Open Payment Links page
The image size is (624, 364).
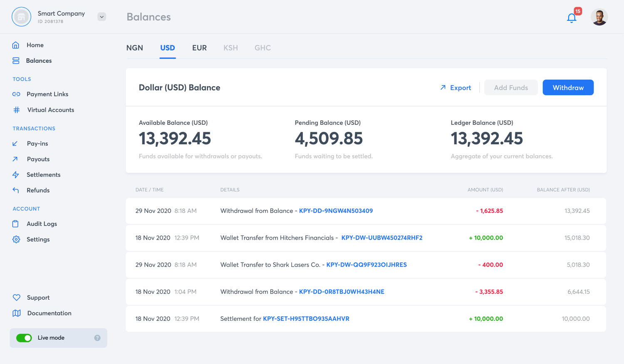coord(47,94)
